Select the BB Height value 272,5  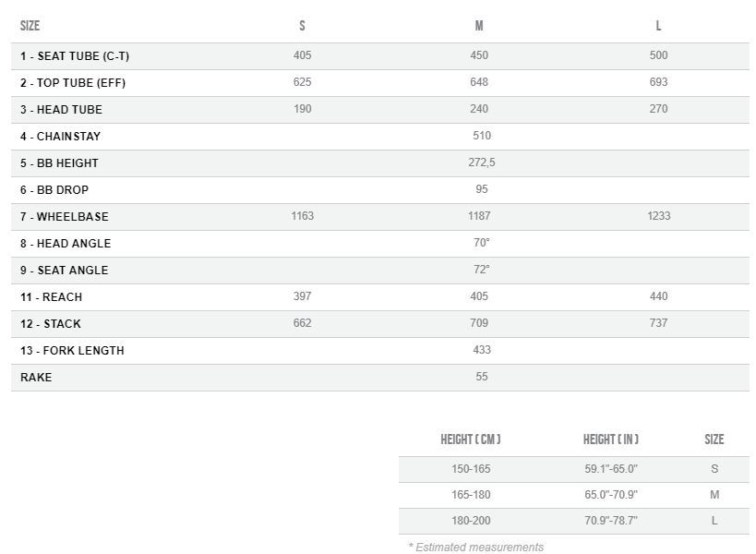click(481, 163)
